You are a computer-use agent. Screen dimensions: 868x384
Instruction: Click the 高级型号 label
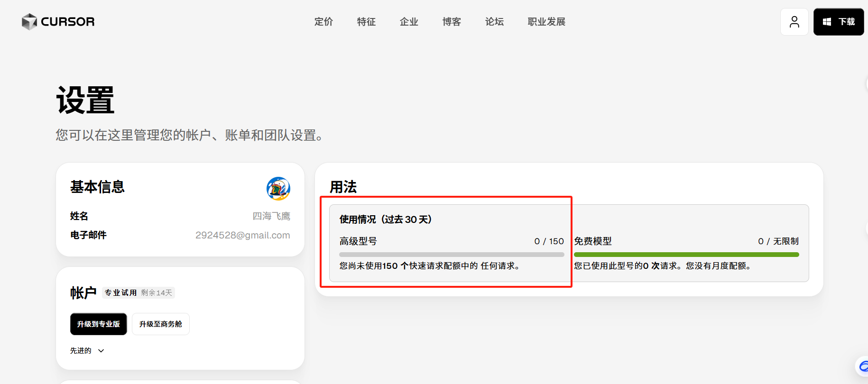(x=358, y=241)
